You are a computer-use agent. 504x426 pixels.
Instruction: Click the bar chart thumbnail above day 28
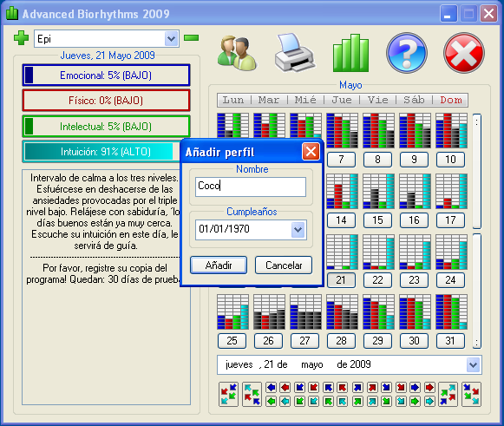[342, 311]
